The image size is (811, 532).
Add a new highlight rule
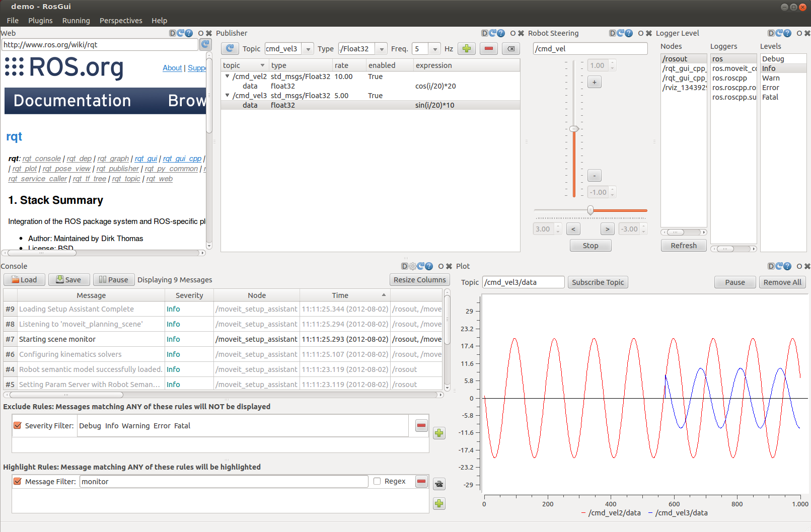coord(439,504)
